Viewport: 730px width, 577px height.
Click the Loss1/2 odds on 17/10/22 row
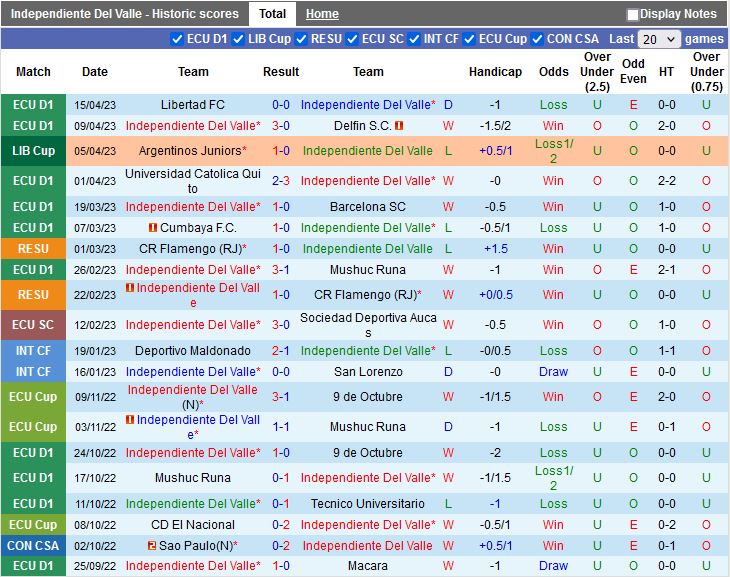(554, 478)
